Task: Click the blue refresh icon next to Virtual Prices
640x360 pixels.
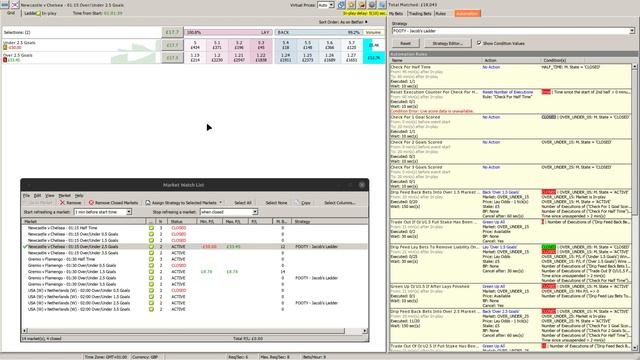Action: [341, 5]
